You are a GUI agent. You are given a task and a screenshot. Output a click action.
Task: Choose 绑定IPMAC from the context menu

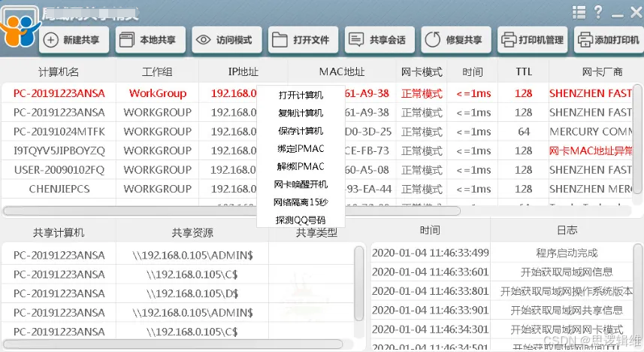coord(301,148)
